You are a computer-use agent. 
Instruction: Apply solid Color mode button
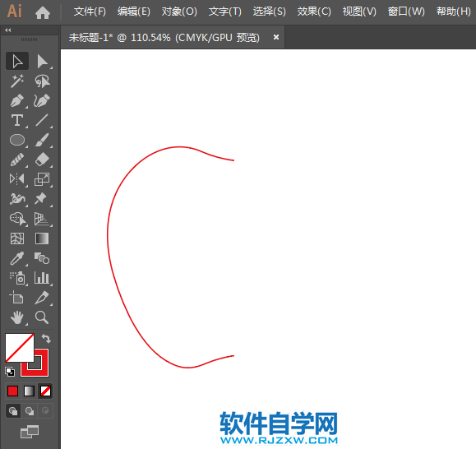point(13,391)
